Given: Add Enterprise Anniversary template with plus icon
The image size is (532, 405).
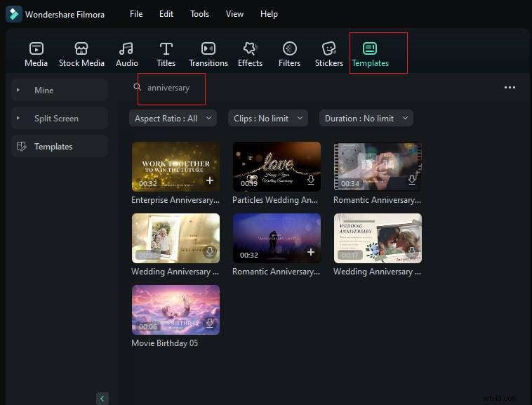Looking at the screenshot, I should click(209, 180).
